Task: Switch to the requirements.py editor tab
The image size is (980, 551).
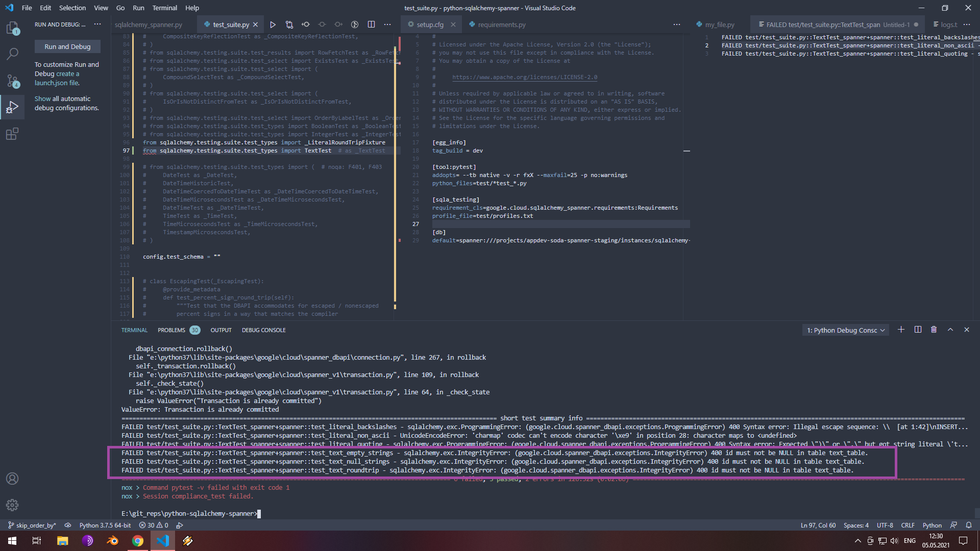Action: [501, 24]
